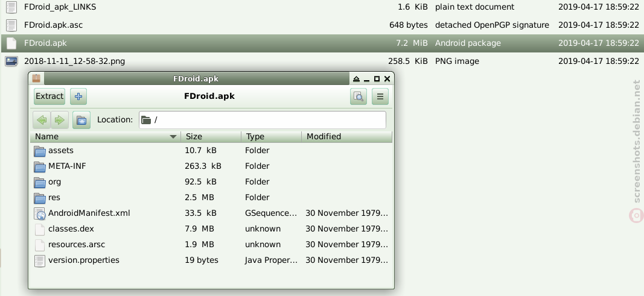This screenshot has width=644, height=296.
Task: Sort by the Size column header
Action: click(x=211, y=136)
